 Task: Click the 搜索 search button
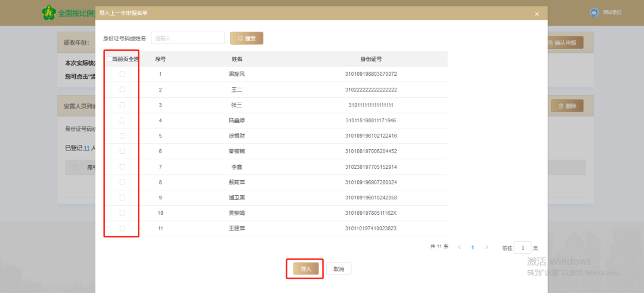click(x=246, y=38)
